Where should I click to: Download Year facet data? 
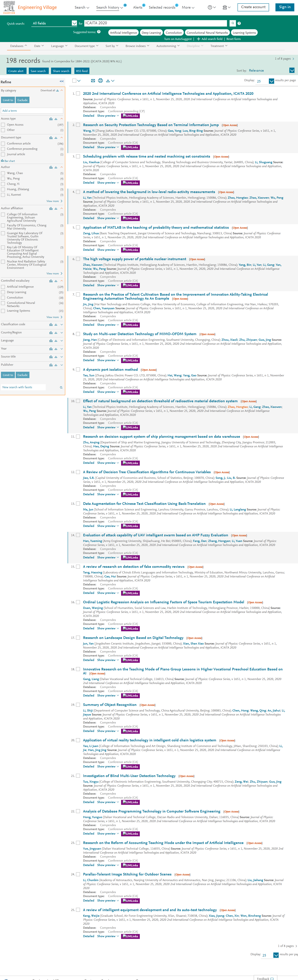56,349
